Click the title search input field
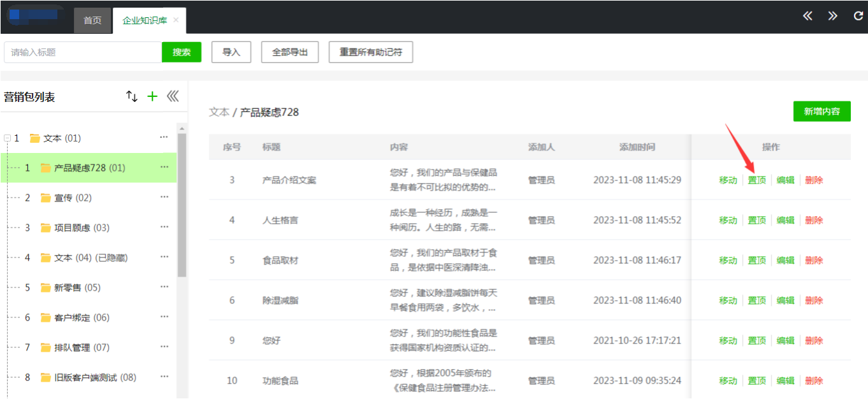868x399 pixels. 83,52
